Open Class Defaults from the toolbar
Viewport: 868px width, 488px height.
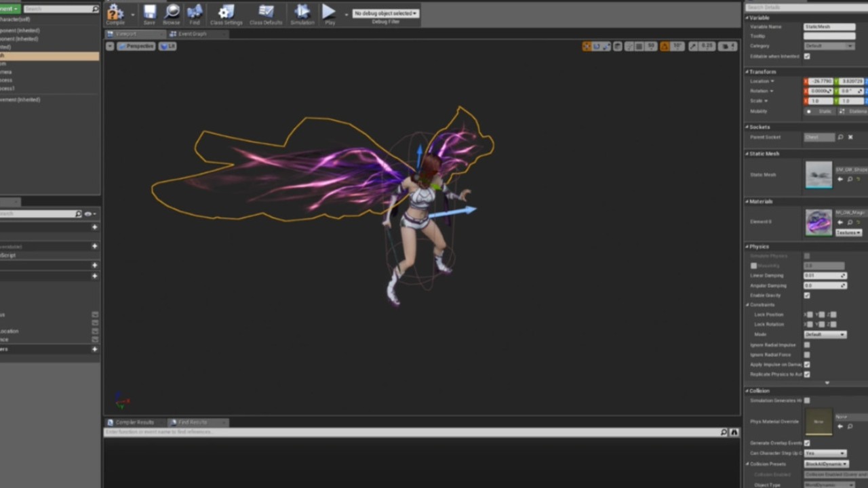pos(266,14)
